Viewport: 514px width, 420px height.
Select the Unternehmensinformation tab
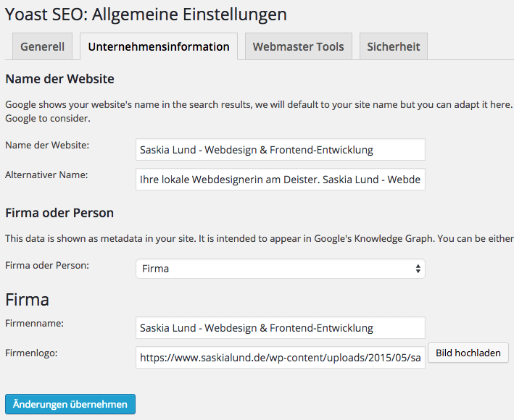click(x=159, y=46)
